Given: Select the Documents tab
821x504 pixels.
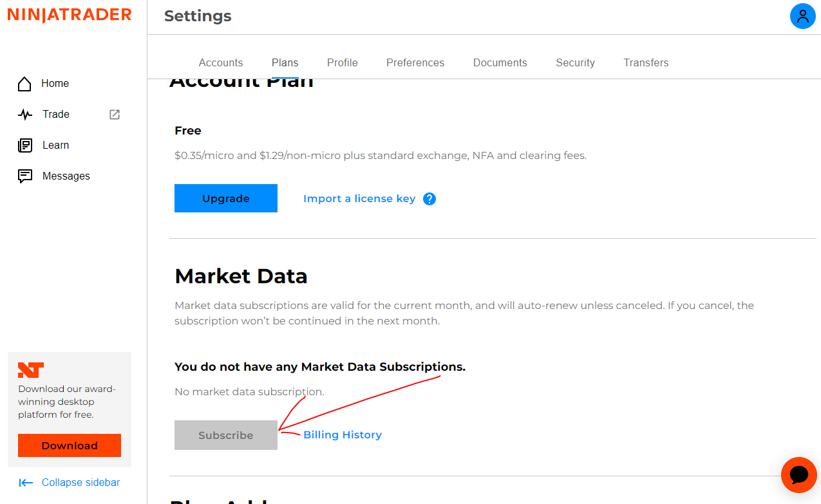Looking at the screenshot, I should coord(500,62).
